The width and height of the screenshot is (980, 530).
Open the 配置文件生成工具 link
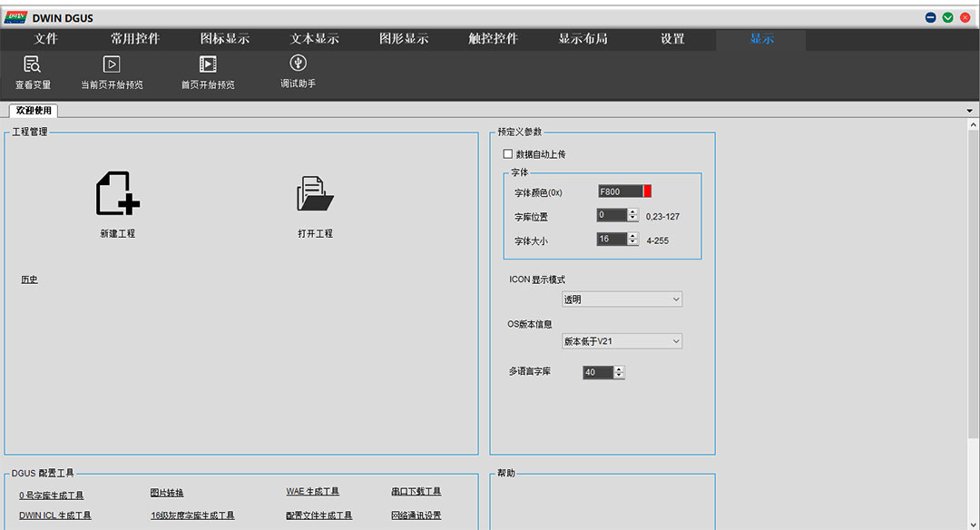coord(318,515)
